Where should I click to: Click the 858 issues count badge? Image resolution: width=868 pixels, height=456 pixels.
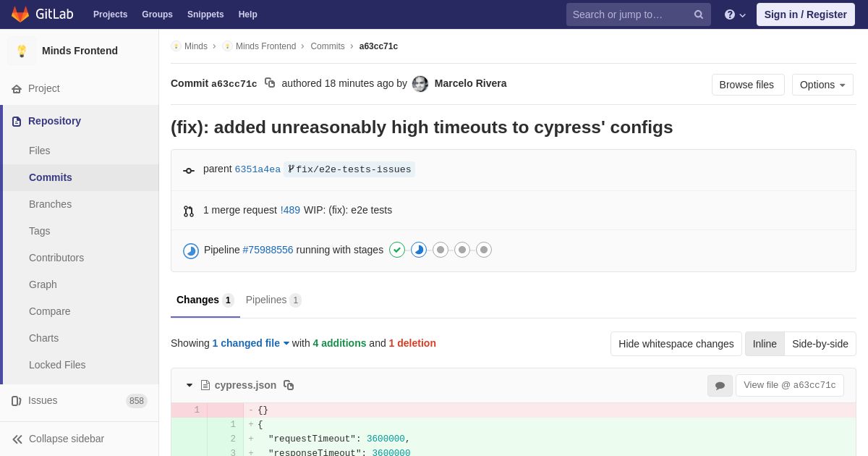[x=137, y=401]
